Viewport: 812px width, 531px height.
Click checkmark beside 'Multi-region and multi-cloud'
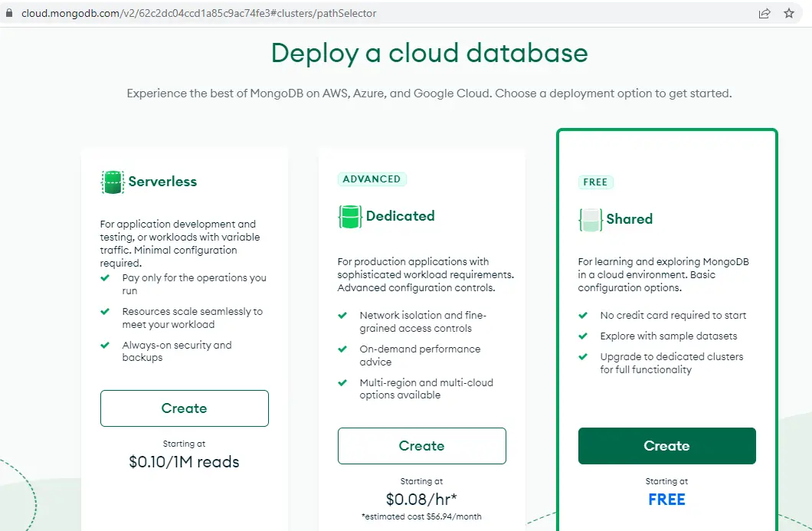point(342,382)
